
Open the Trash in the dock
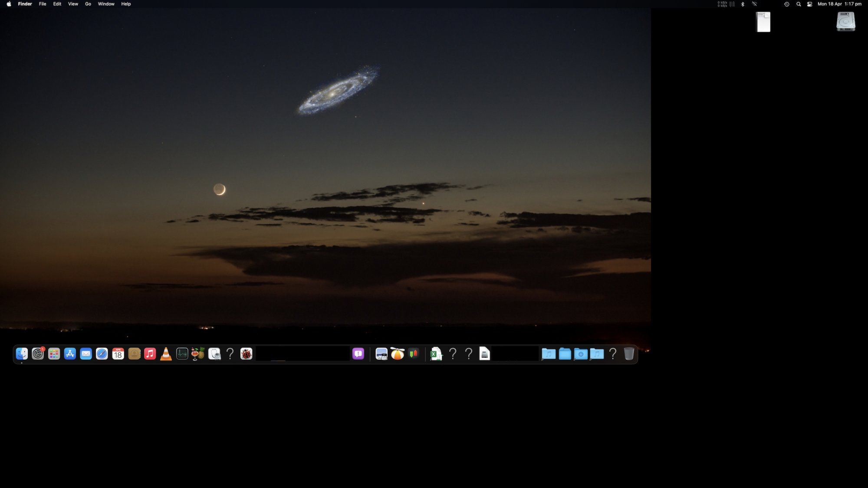point(628,354)
